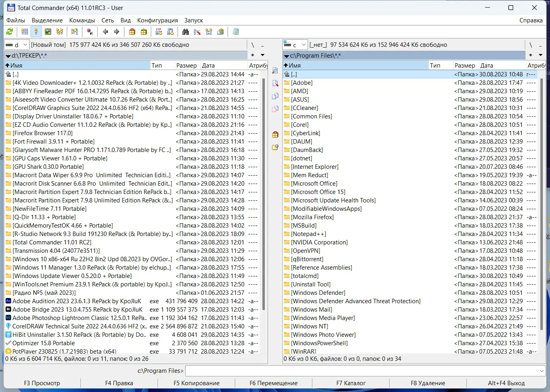This screenshot has height=392, width=550.
Task: Expand left panel directory history arrow
Action: click(262, 55)
